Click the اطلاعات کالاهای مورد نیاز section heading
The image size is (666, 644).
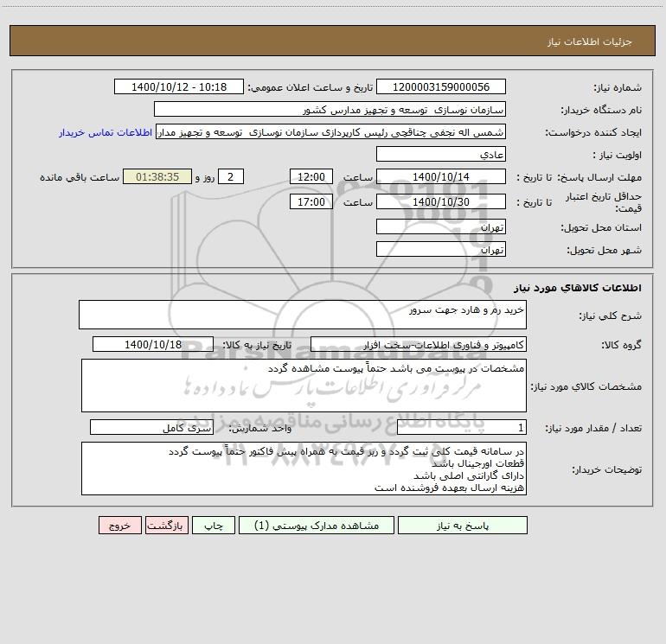click(x=578, y=288)
